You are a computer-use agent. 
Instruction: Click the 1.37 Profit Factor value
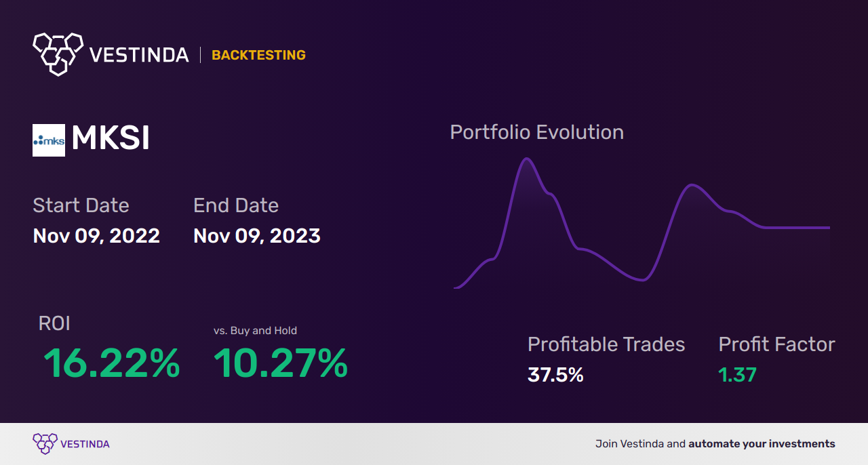click(737, 375)
